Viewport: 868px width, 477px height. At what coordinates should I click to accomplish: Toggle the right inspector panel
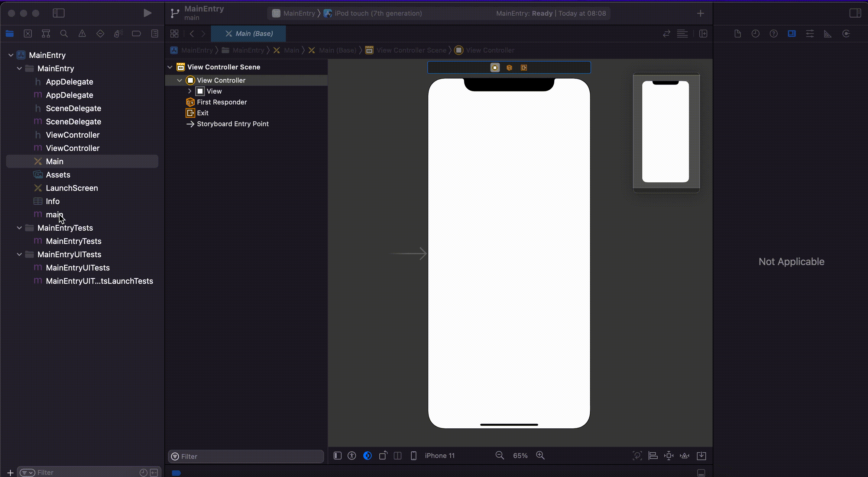click(855, 13)
